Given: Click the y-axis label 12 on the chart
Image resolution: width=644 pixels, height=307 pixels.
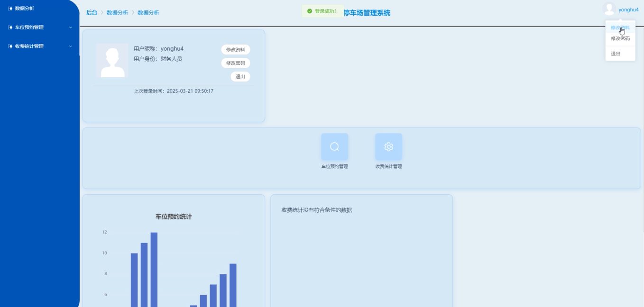Looking at the screenshot, I should [104, 232].
